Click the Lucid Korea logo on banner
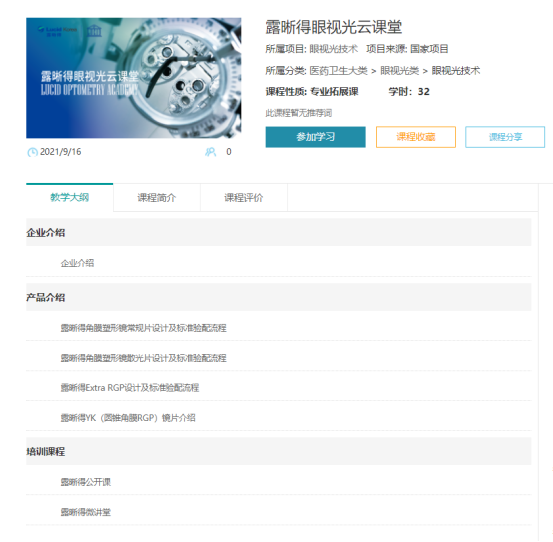This screenshot has height=542, width=553. (57, 31)
